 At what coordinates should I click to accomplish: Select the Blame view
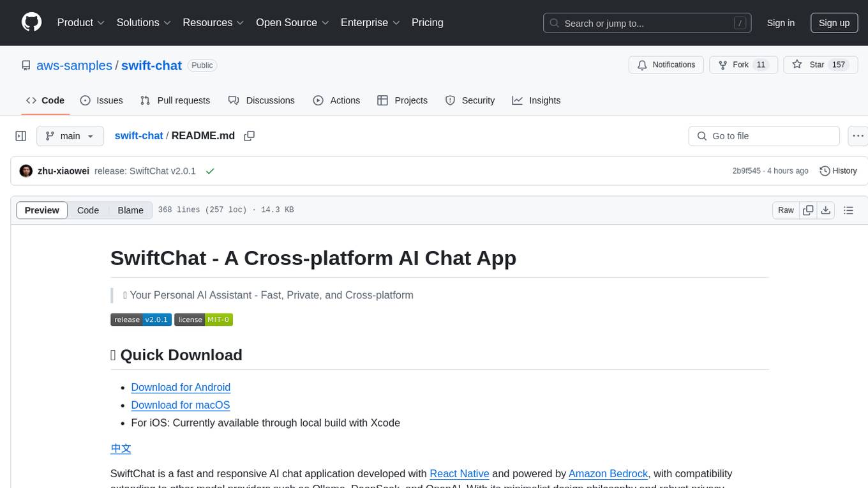click(x=130, y=210)
